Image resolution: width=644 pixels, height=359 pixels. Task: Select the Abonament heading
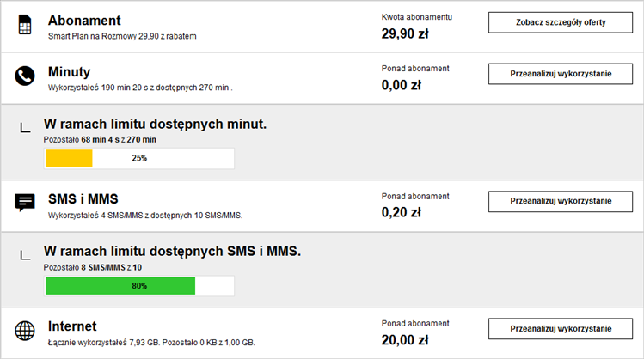[x=84, y=21]
